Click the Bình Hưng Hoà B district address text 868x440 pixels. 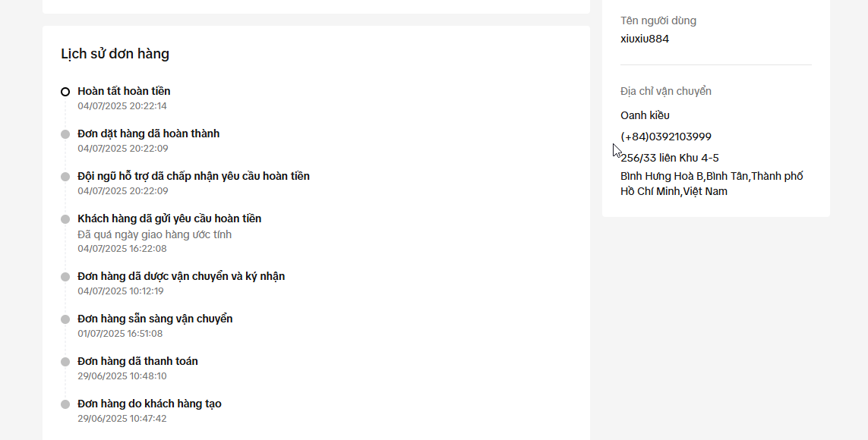712,184
